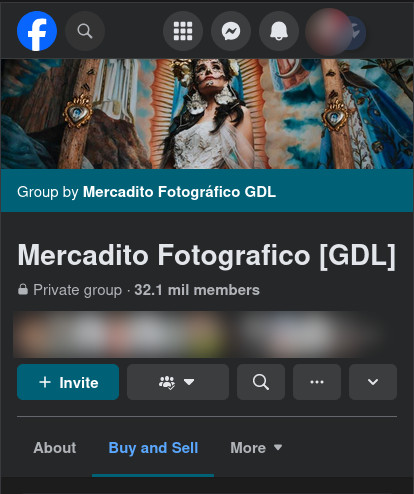Open the nine-dot menu grid
Viewport: 414px width, 494px height.
point(183,31)
